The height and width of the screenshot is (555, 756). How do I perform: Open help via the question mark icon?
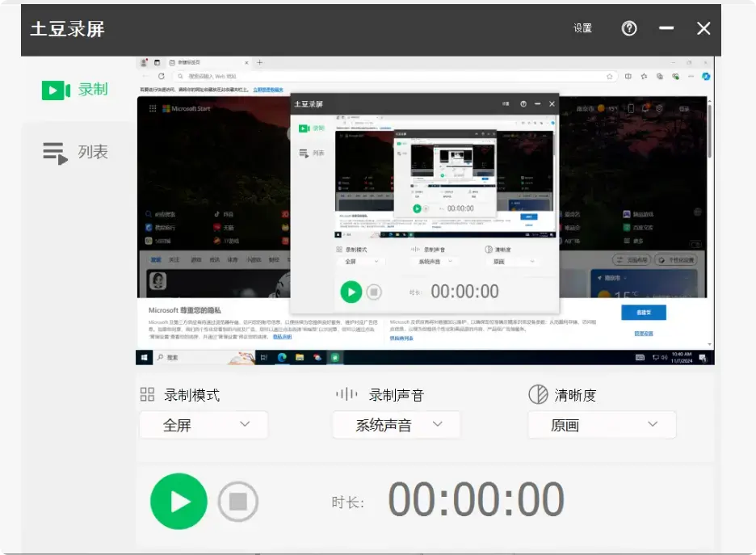(x=628, y=29)
